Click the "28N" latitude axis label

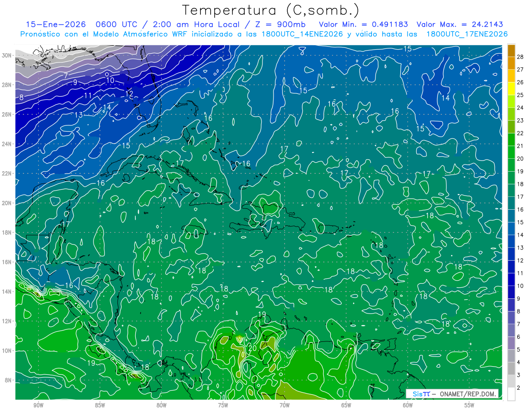point(7,85)
